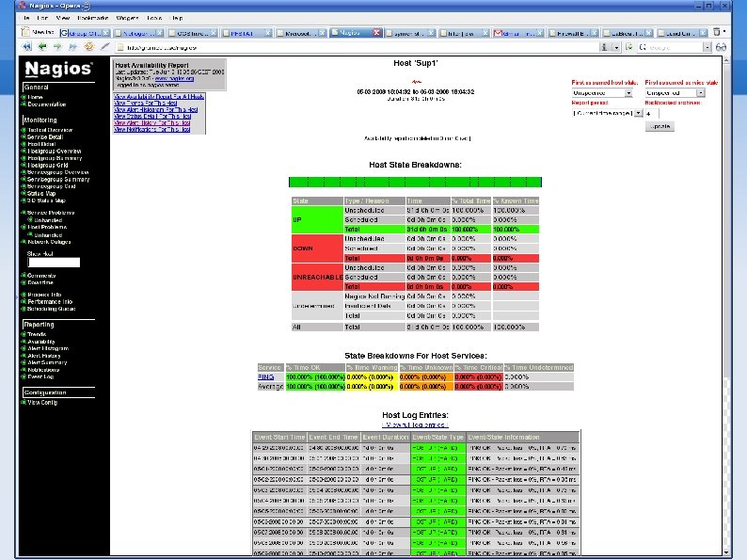This screenshot has width=747, height=560.
Task: Click the security lock icon beside Google search
Action: click(629, 47)
